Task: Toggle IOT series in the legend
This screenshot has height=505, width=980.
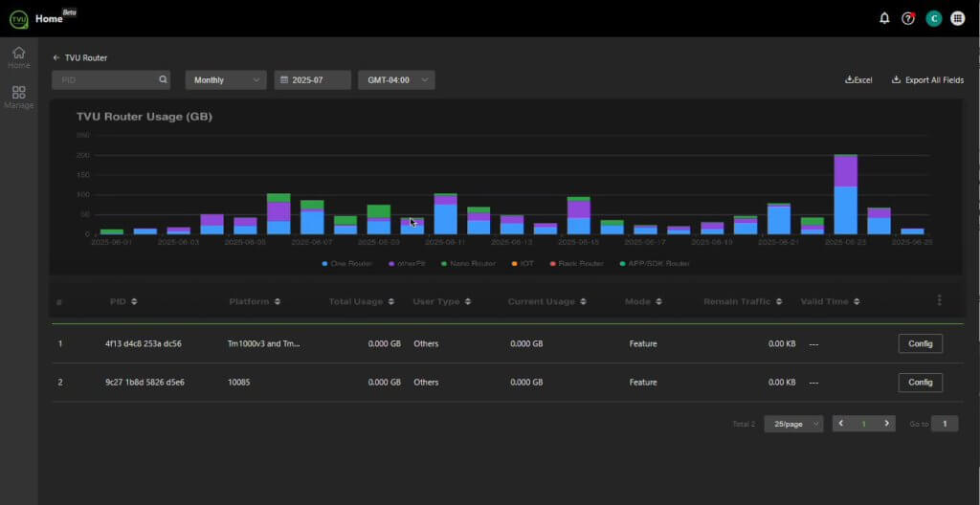Action: click(x=523, y=264)
